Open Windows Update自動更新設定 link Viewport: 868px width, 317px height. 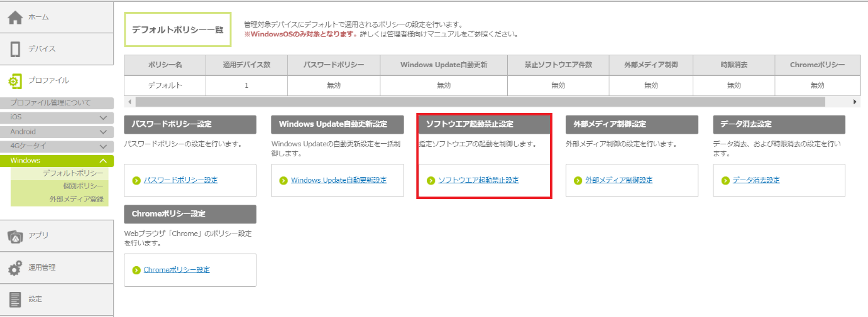coord(338,180)
